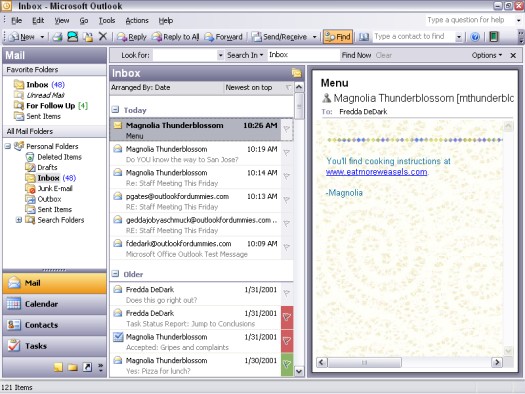
Task: Open the Outbox folder
Action: pyautogui.click(x=44, y=199)
